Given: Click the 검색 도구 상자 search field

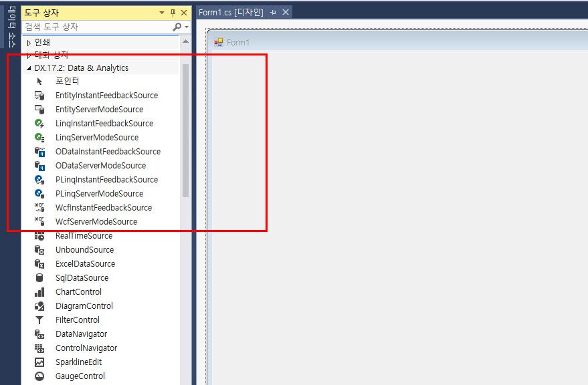Looking at the screenshot, I should point(98,27).
